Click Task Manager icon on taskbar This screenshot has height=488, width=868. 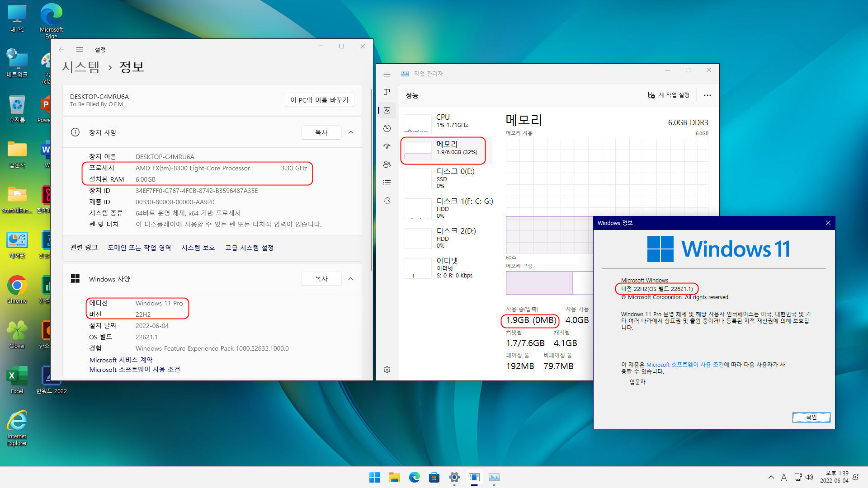494,477
